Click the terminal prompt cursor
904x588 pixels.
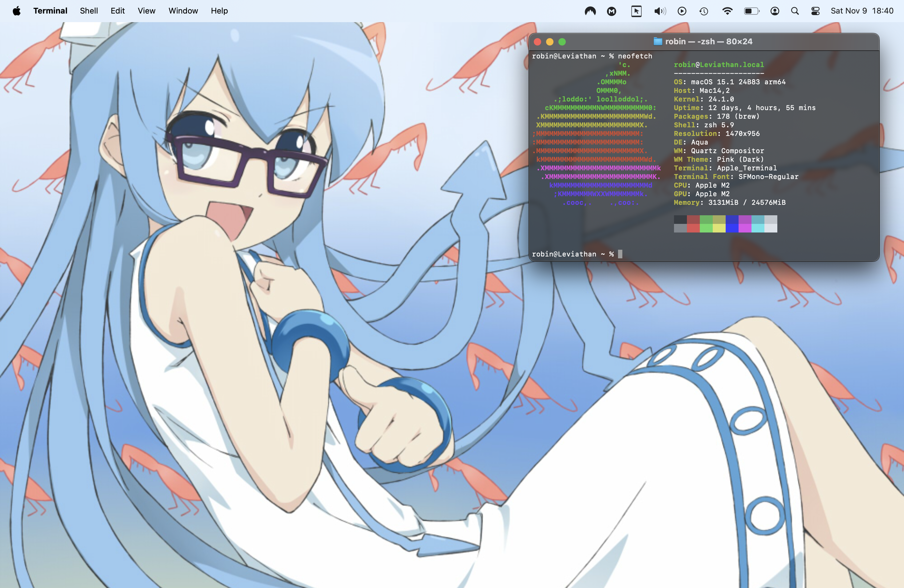(x=620, y=254)
